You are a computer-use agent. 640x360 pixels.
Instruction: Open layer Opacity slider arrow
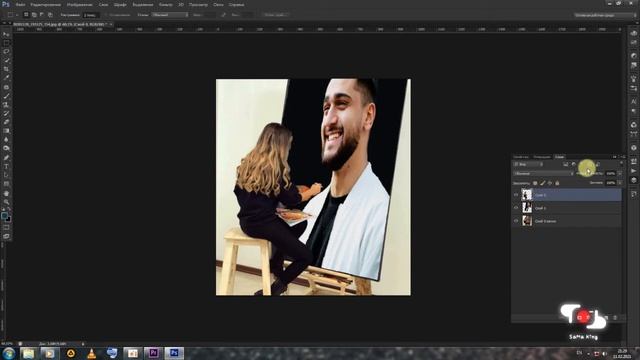click(620, 173)
